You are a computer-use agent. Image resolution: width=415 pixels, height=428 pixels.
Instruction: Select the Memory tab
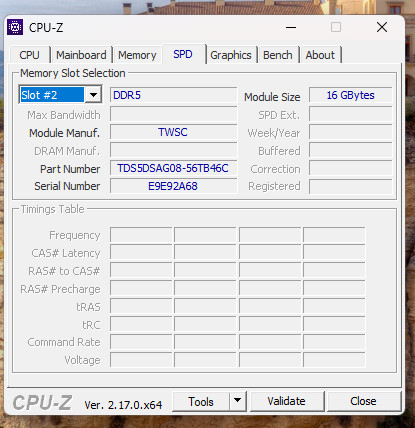(x=137, y=55)
